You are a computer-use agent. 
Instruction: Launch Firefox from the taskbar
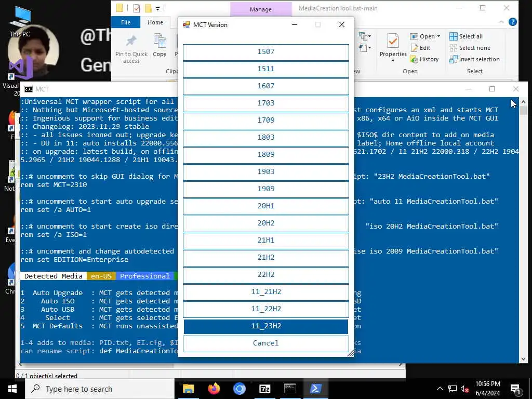click(214, 389)
